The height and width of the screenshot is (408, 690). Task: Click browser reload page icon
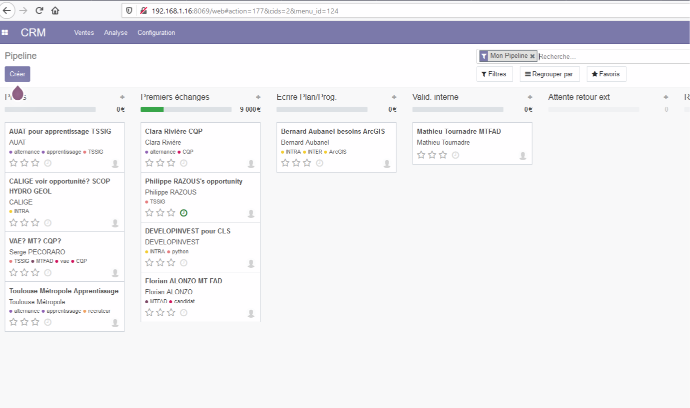39,10
